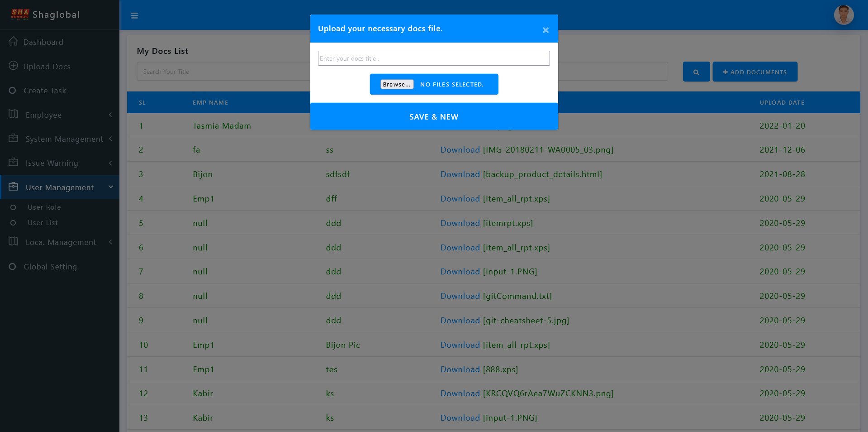868x432 pixels.
Task: Expand the Employee submenu chevron
Action: [110, 115]
